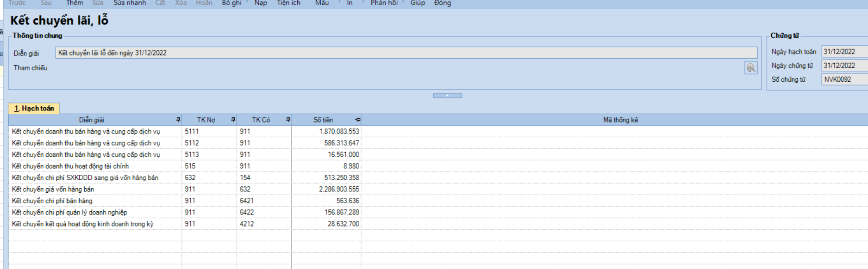This screenshot has width=868, height=269.
Task: Select the debit account cell 5113
Action: [x=209, y=154]
